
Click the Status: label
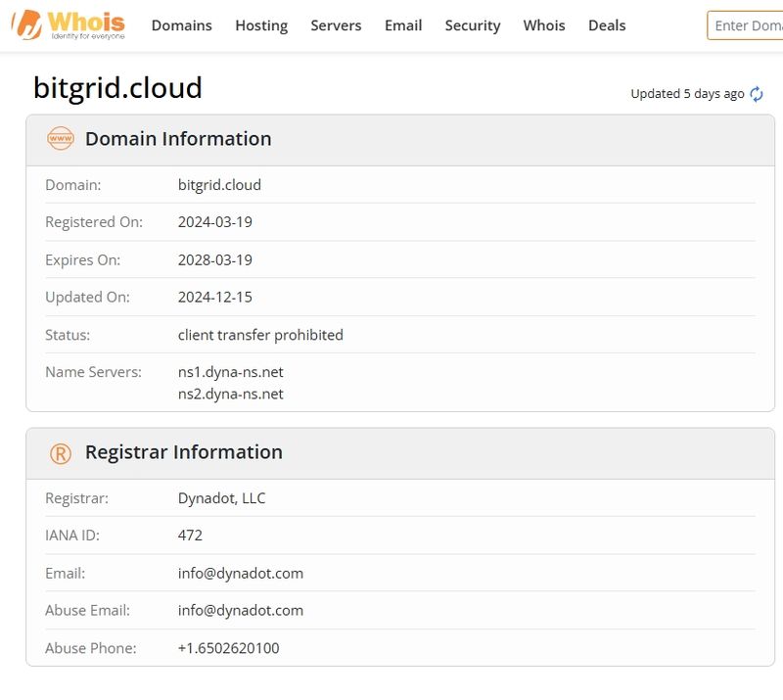tap(68, 335)
